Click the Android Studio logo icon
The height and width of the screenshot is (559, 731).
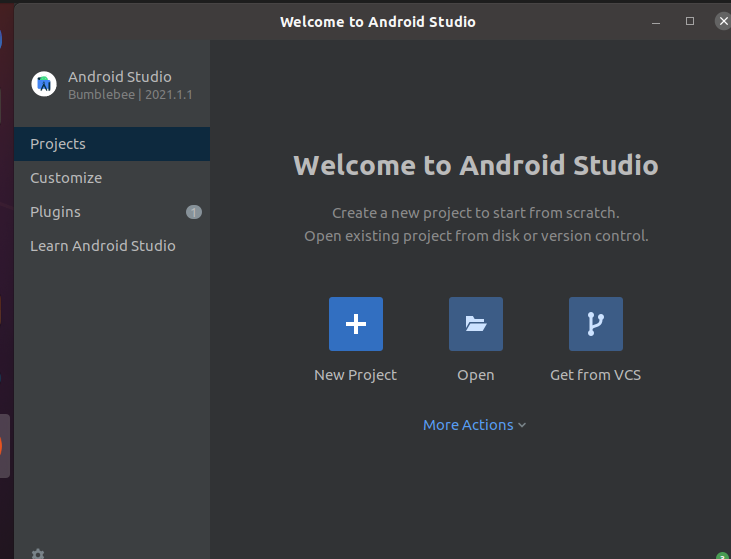click(x=44, y=84)
